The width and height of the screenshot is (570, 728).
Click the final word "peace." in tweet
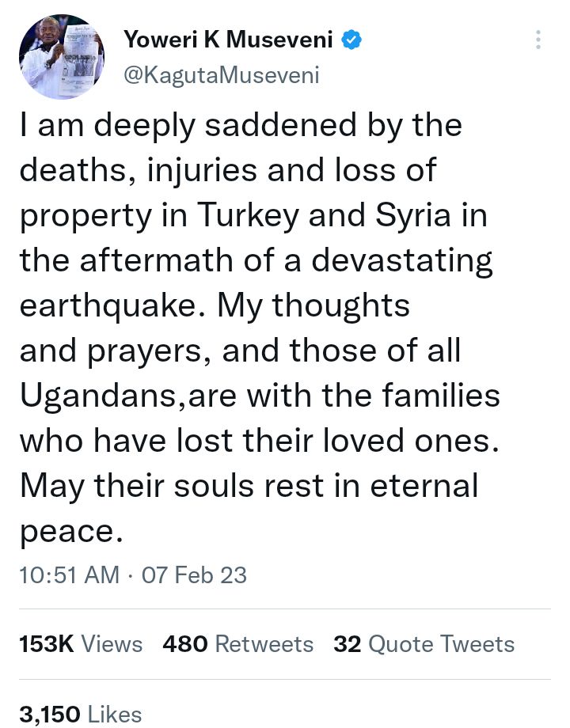72,532
